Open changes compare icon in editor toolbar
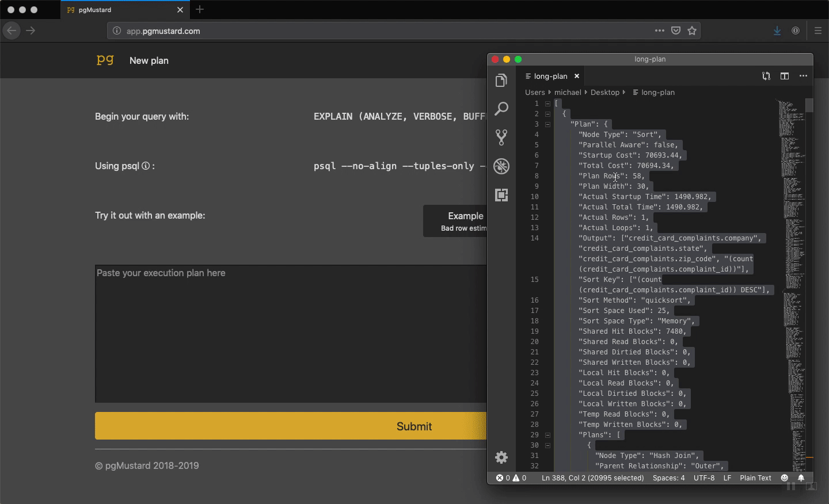829x504 pixels. pyautogui.click(x=766, y=76)
